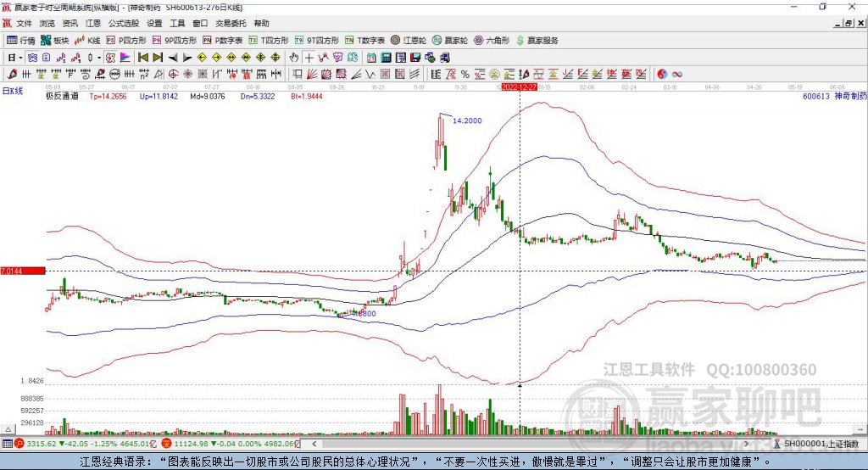The image size is (868, 470).
Task: Open 赢家服务 service link
Action: point(537,41)
